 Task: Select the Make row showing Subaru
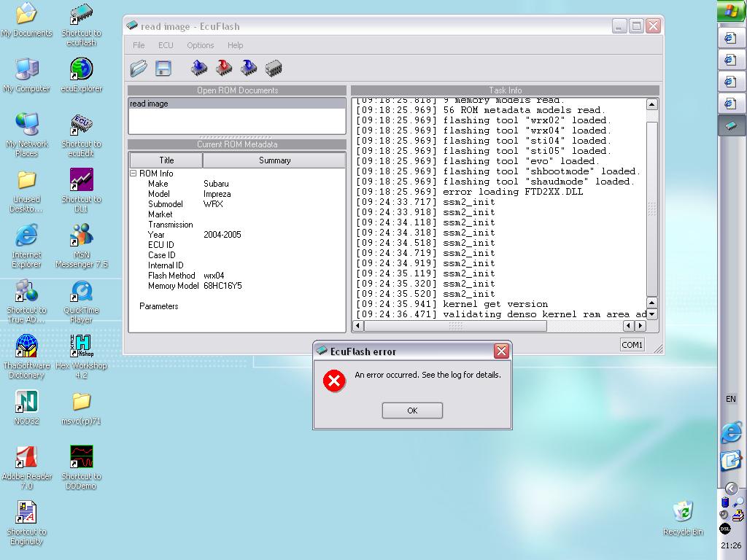click(x=237, y=184)
